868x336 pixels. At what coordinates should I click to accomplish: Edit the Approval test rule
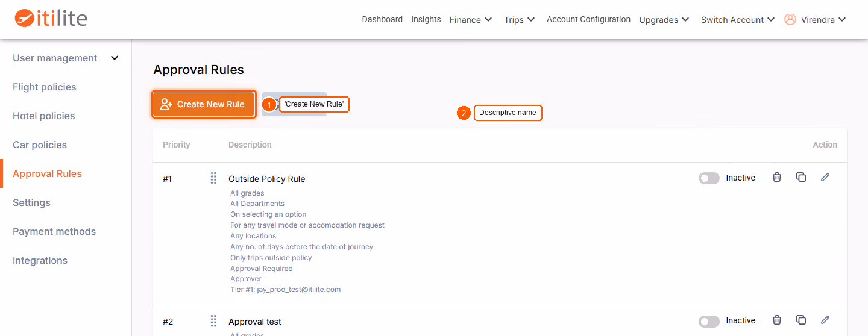[x=825, y=320]
